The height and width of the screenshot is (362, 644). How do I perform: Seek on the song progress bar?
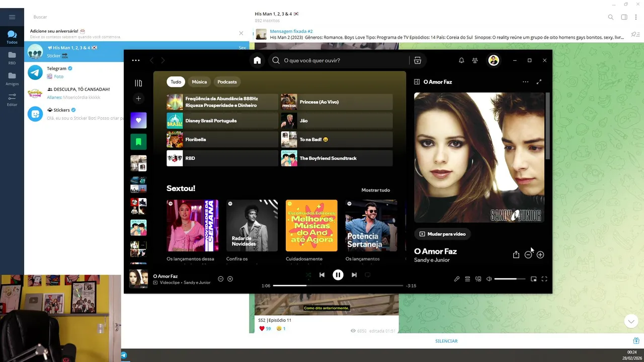point(338,286)
